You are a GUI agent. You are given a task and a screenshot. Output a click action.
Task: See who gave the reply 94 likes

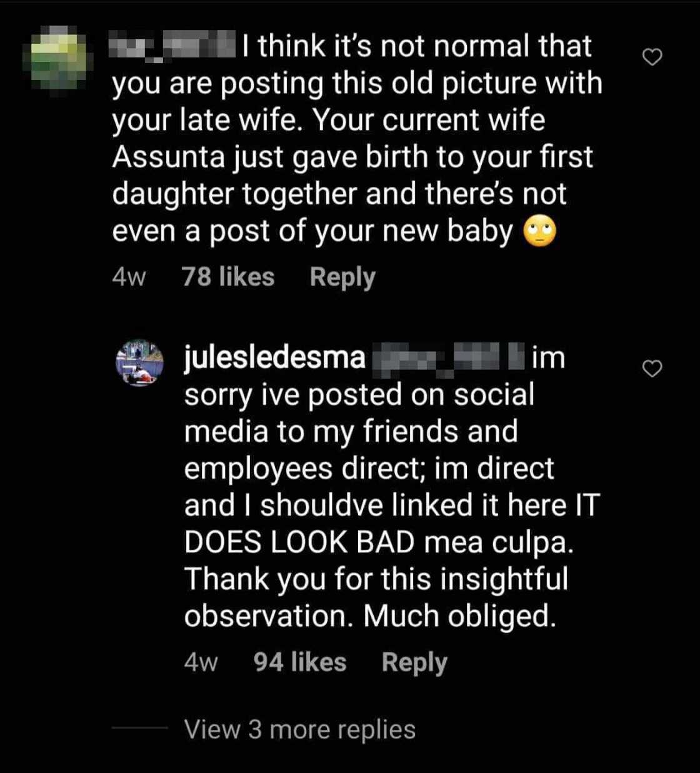coord(300,661)
